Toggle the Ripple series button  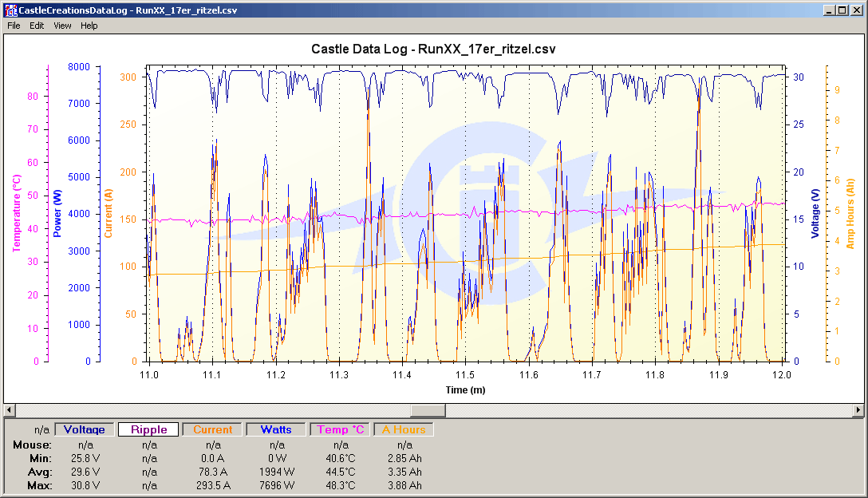(x=148, y=429)
